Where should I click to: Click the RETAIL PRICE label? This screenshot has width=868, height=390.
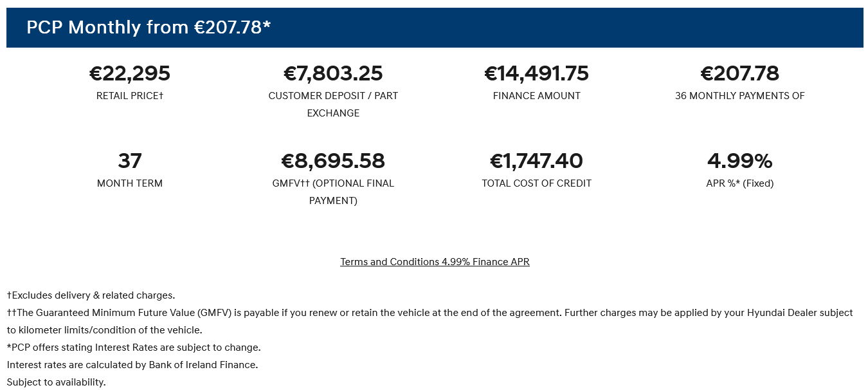(130, 96)
